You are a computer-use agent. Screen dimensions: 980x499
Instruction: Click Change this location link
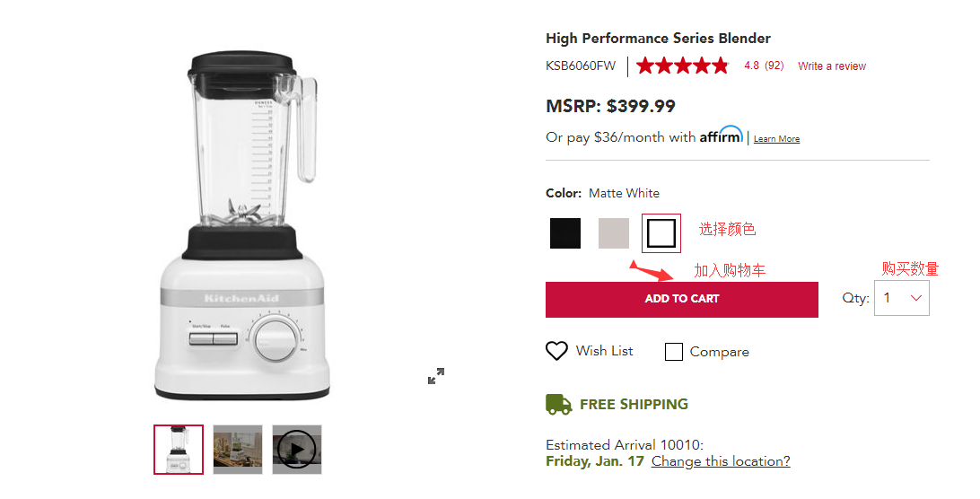[721, 461]
